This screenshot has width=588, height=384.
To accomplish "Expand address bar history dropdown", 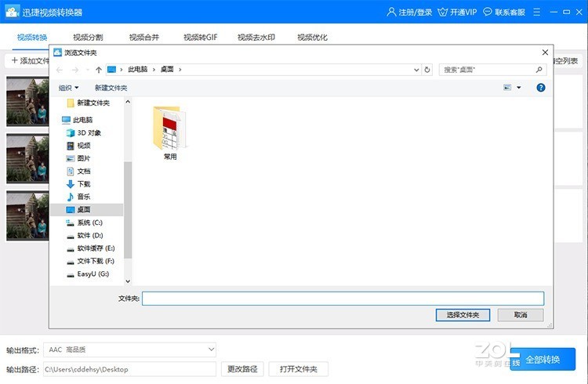I will point(416,70).
